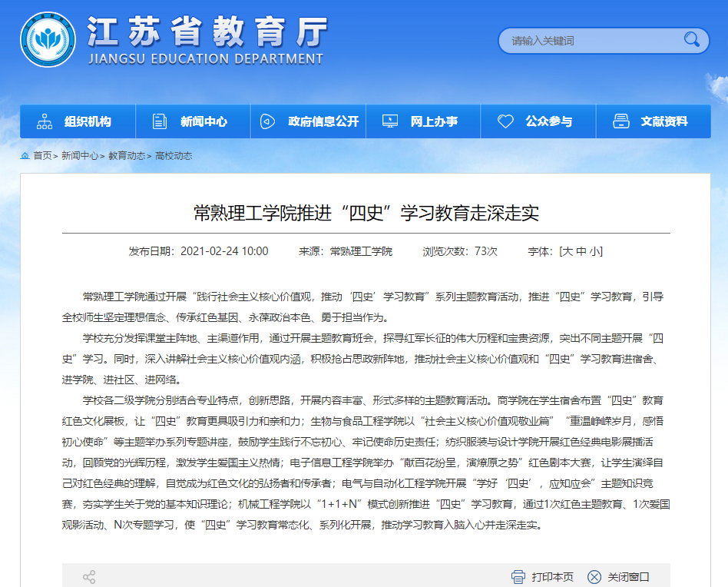Click the publish date 2021-02-24 10:00
The image size is (728, 587).
pos(224,252)
